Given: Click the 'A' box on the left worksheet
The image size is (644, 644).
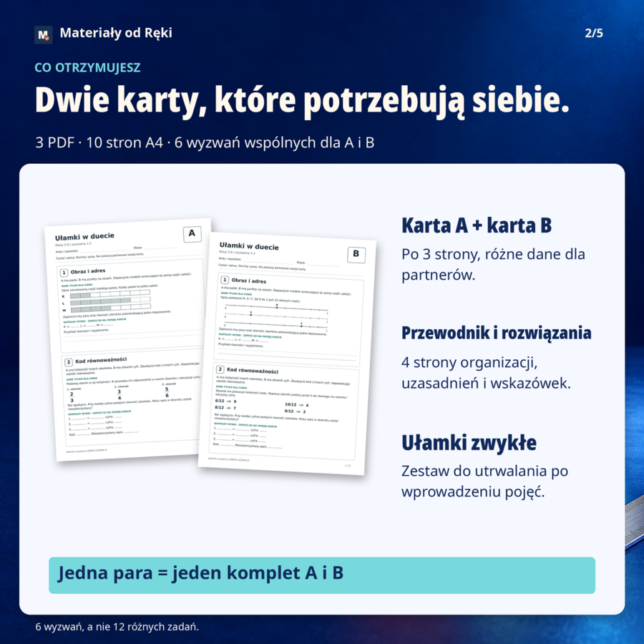Looking at the screenshot, I should [192, 234].
